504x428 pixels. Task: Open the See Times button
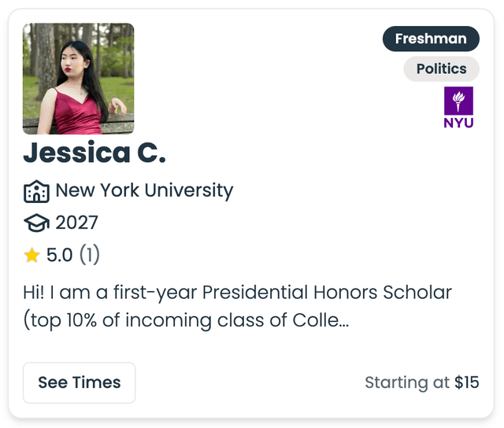[x=79, y=382]
